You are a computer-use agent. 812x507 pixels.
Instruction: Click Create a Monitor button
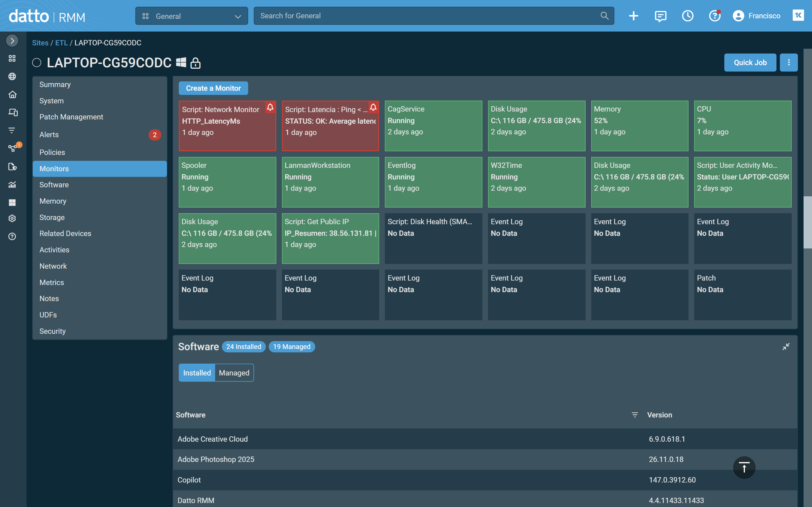coord(213,88)
